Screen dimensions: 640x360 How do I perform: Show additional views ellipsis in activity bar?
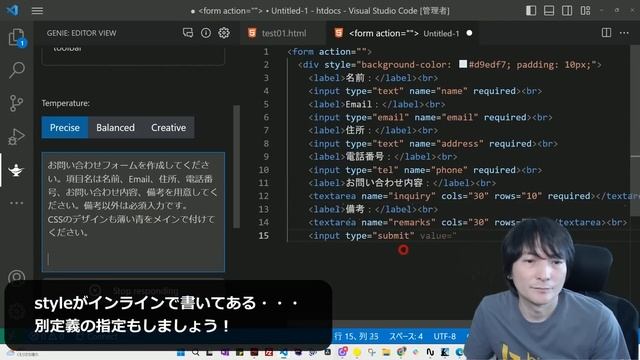16,203
